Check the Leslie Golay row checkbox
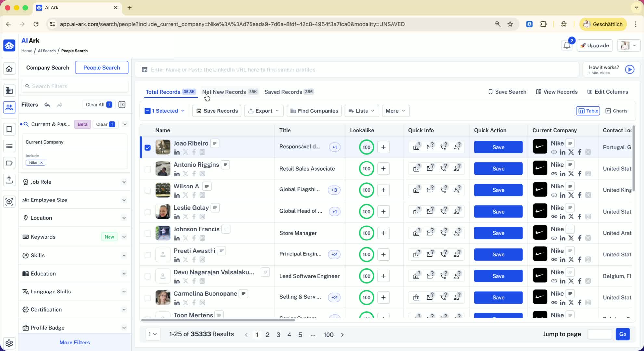The height and width of the screenshot is (351, 644). click(148, 212)
